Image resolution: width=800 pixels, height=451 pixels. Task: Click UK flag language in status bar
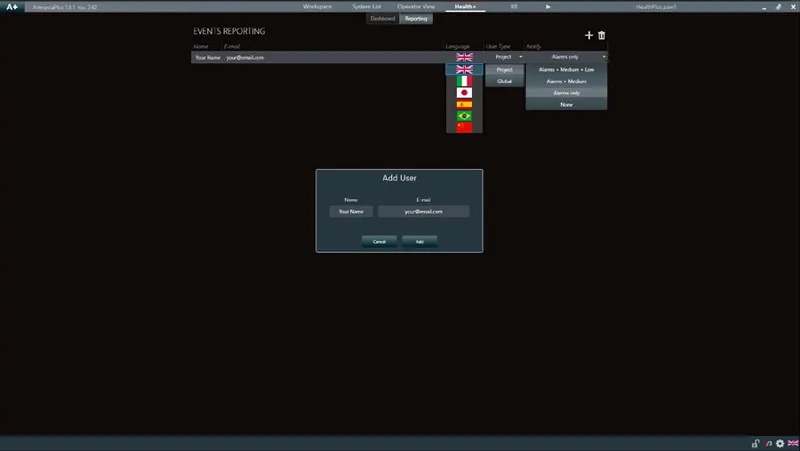793,443
